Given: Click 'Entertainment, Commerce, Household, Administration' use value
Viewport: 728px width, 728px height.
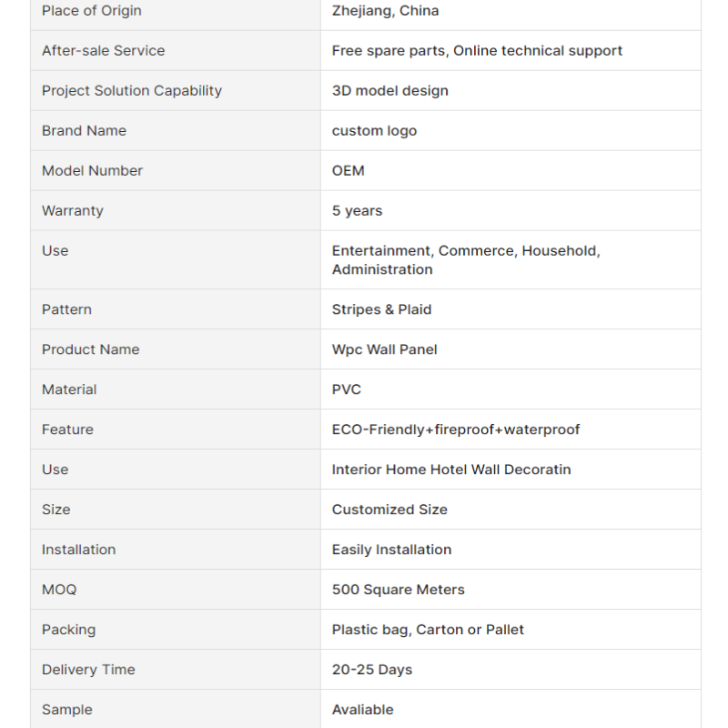Looking at the screenshot, I should 466,260.
